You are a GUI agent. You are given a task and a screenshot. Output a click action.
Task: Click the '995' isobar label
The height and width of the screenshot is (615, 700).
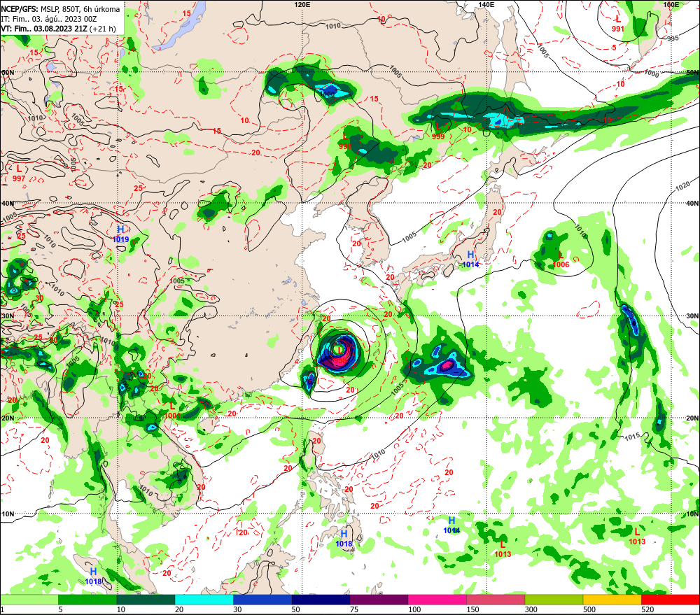673,38
